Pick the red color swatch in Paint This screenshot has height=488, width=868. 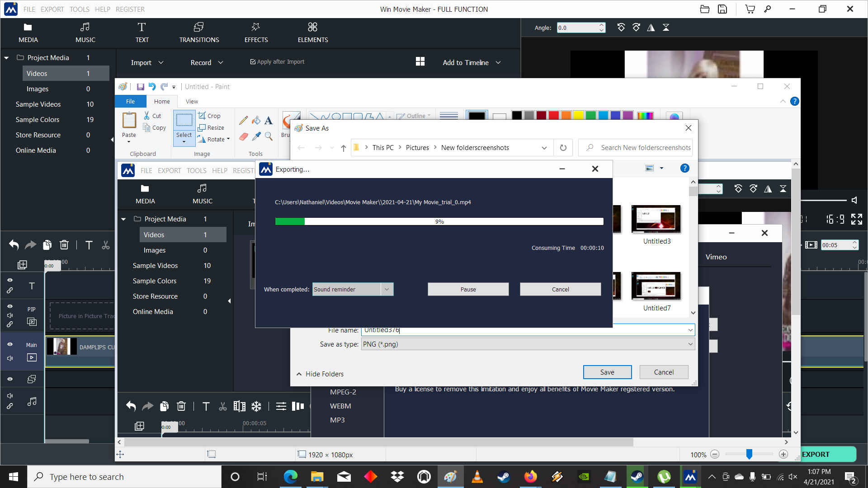coord(553,116)
